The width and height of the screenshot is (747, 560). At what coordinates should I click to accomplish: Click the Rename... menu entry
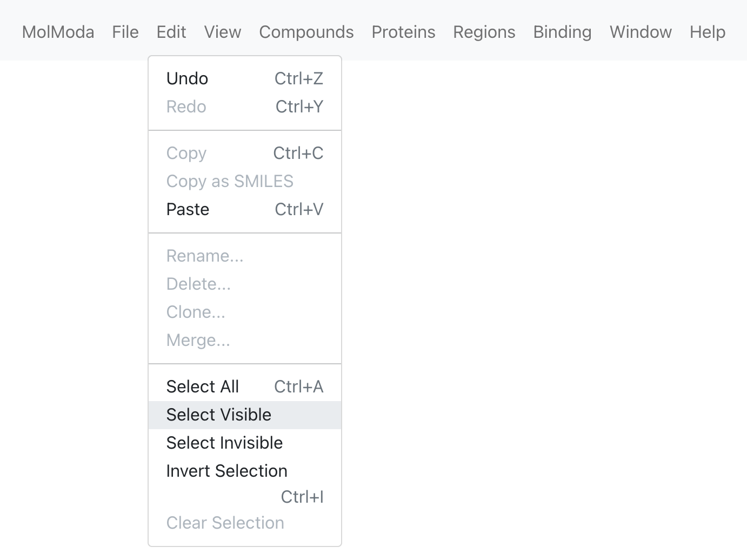[245, 256]
